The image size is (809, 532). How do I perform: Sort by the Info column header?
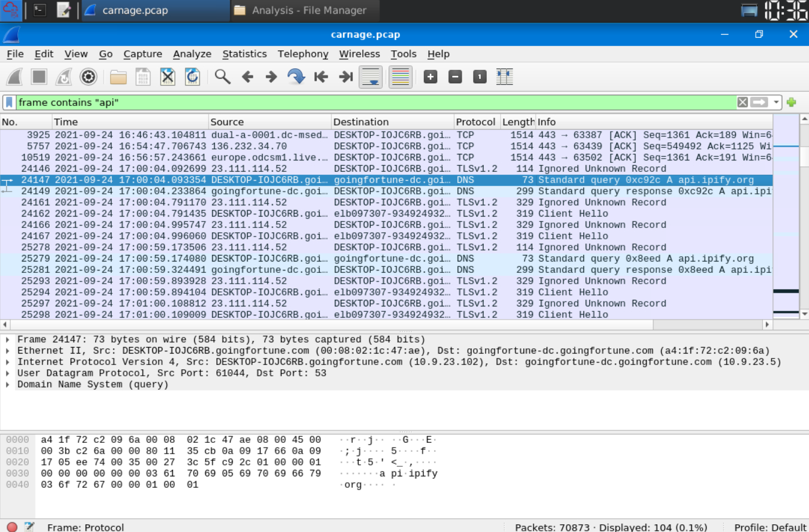(x=654, y=121)
